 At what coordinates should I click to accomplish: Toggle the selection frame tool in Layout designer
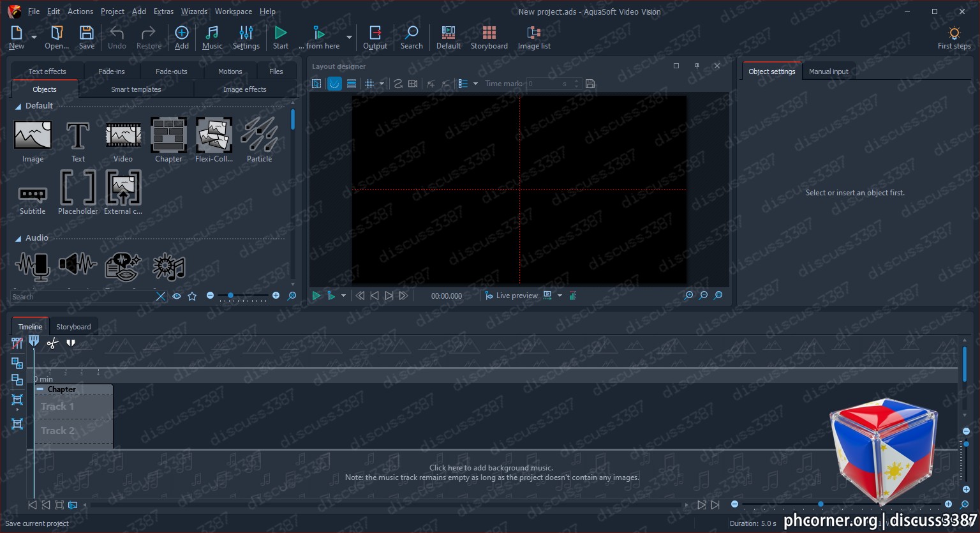point(316,84)
